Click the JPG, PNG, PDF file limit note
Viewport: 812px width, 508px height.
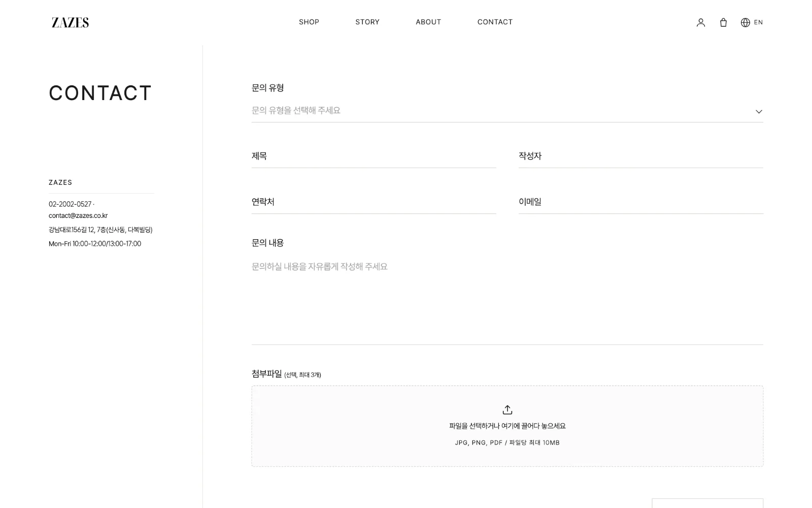click(x=507, y=443)
